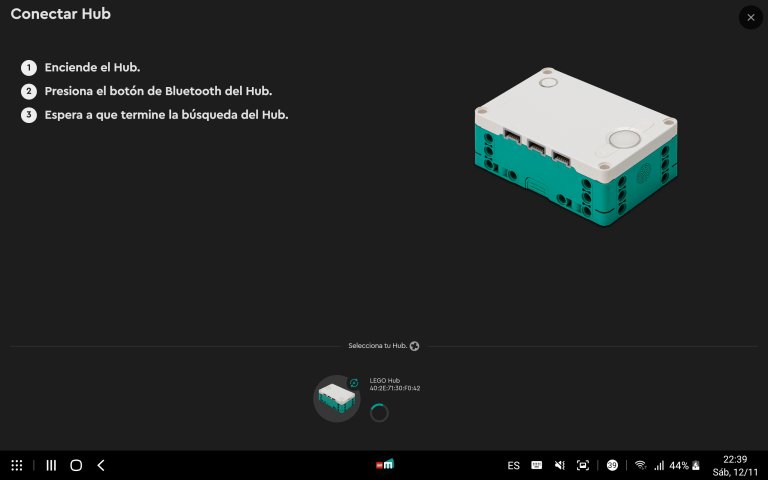The image size is (768, 480).
Task: Switch the ES keyboard language indicator
Action: coord(513,465)
